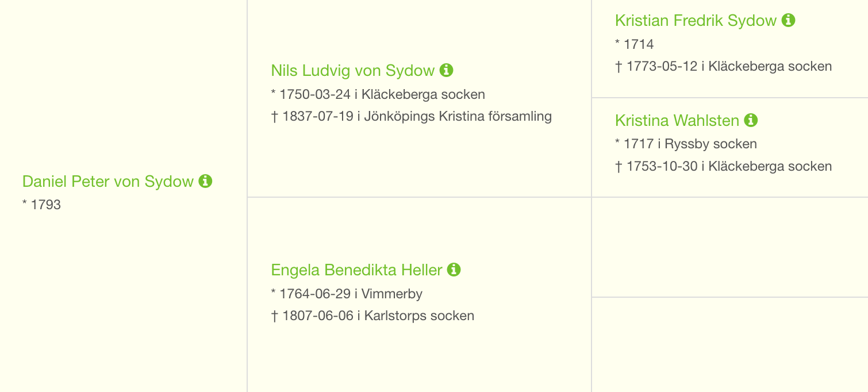Click Nils Ludvig's birth line 1750-03-24
Viewport: 868px width, 392px height.
[x=378, y=94]
